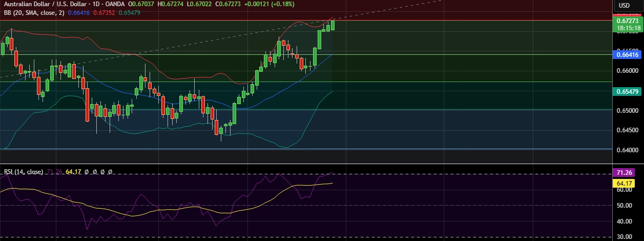The height and width of the screenshot is (241, 644).
Task: Click the 40.00 RSI scale tick
Action: pos(624,221)
